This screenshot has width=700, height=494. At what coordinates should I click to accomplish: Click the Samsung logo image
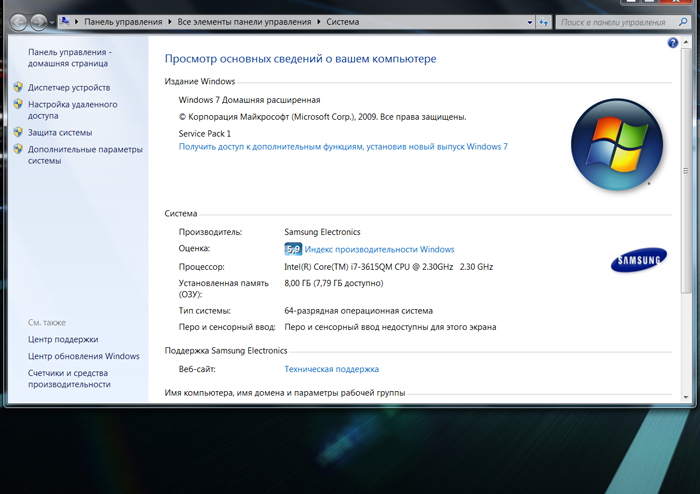(x=636, y=262)
